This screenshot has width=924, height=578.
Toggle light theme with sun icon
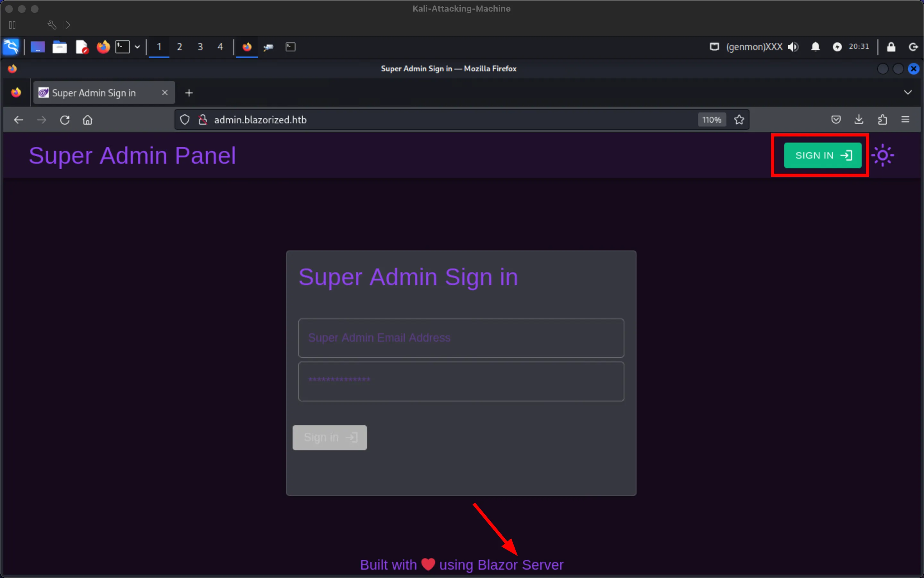pyautogui.click(x=882, y=155)
